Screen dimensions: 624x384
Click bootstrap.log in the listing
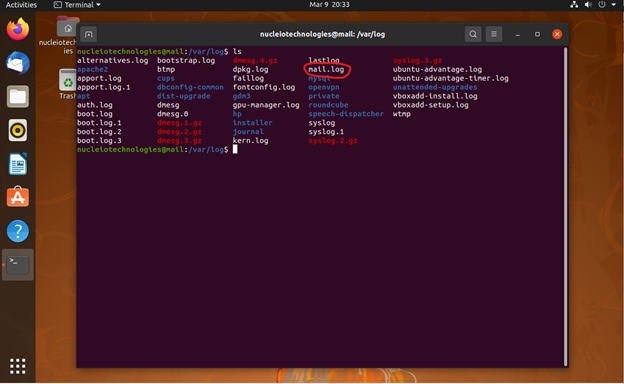(186, 60)
